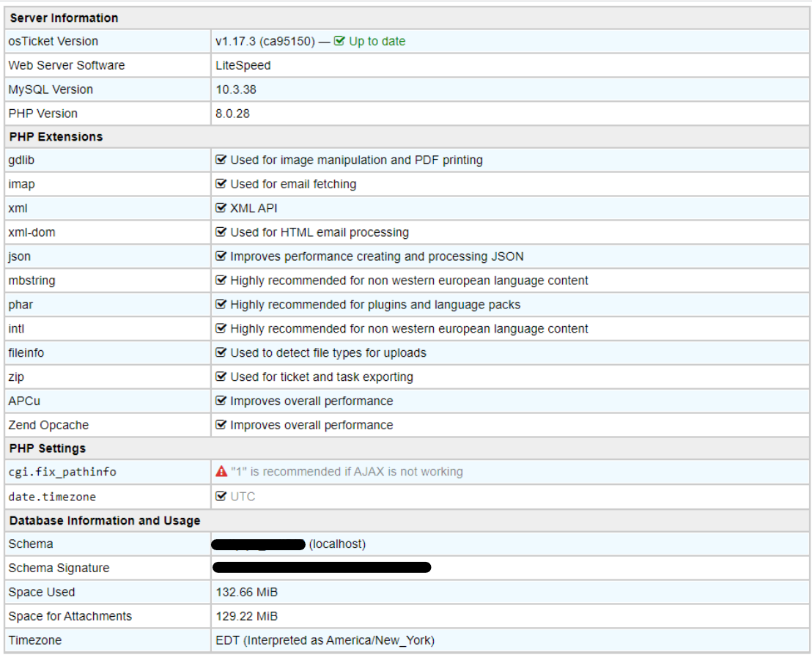Click the green Up to date check icon

339,41
